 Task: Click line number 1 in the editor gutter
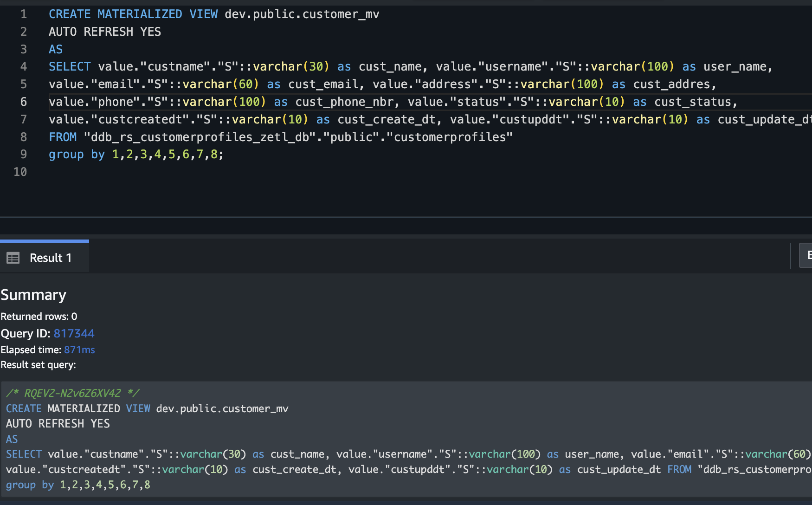pos(23,14)
